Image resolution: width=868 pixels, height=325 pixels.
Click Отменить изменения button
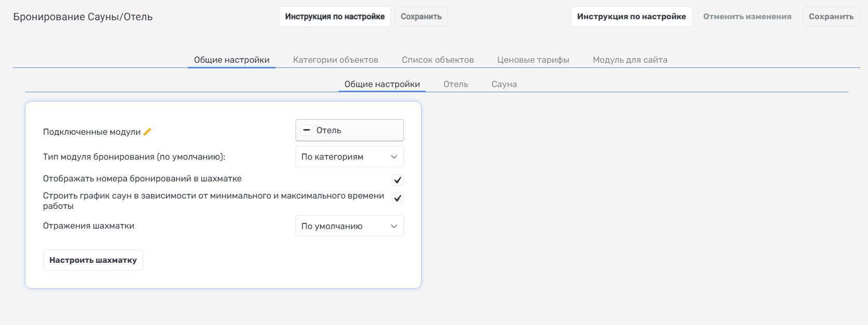(x=747, y=17)
